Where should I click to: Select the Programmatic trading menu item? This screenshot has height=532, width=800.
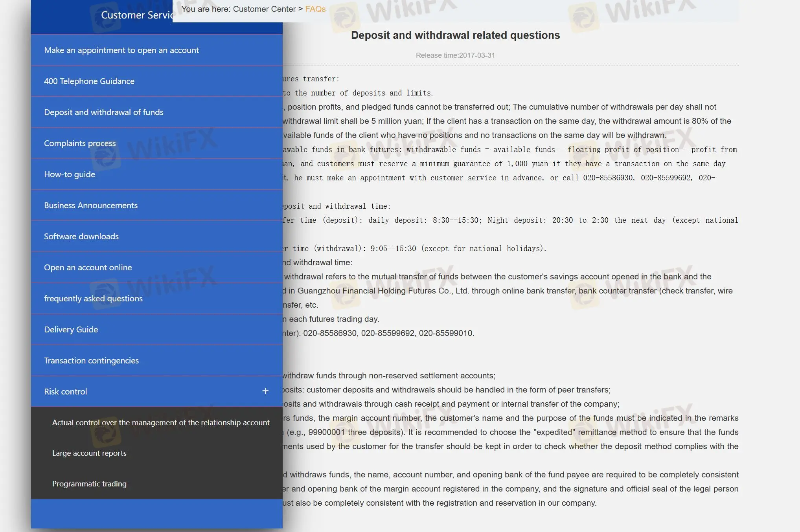[90, 483]
